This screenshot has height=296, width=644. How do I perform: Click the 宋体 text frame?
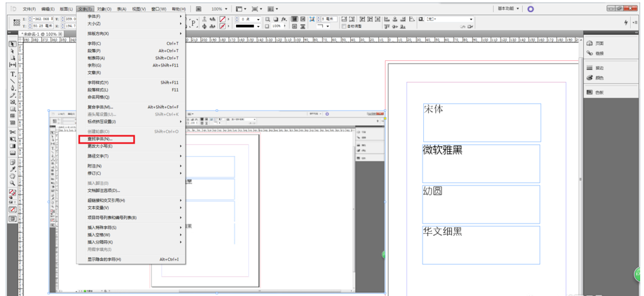[482, 122]
